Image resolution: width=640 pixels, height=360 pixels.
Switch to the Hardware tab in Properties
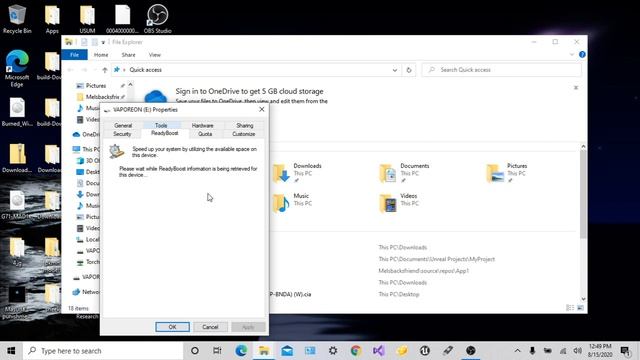[x=202, y=125]
